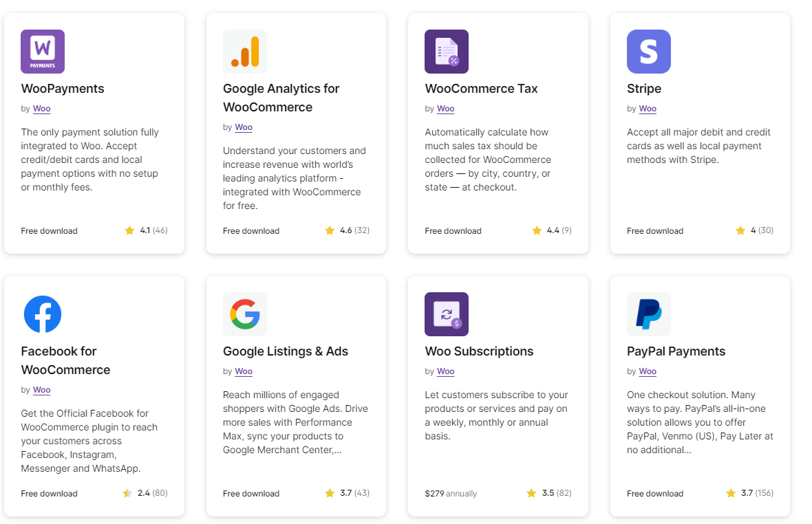This screenshot has height=524, width=812.
Task: Click the WooCommerce Tax description paragraph
Action: coord(488,160)
